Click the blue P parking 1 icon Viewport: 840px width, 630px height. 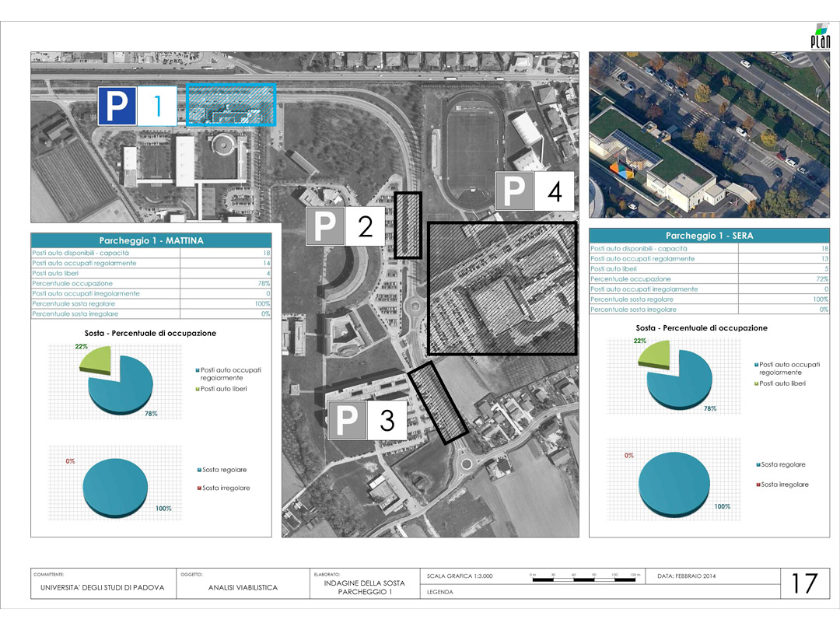point(117,107)
